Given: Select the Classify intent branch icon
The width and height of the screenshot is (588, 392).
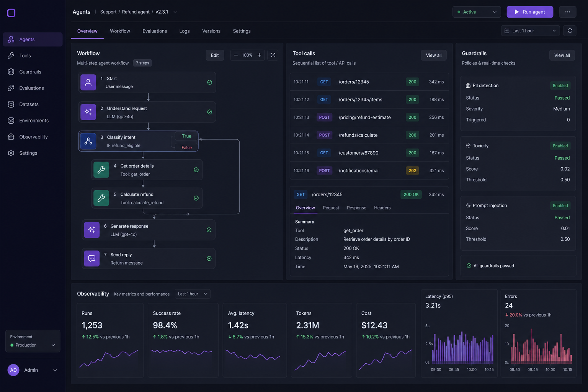Looking at the screenshot, I should pos(88,141).
